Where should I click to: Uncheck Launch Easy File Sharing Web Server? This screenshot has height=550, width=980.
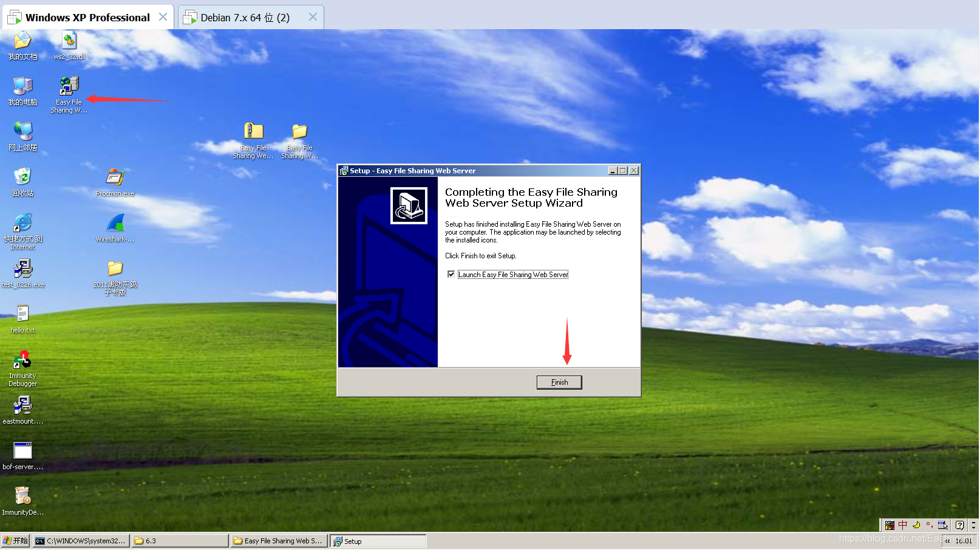click(451, 274)
